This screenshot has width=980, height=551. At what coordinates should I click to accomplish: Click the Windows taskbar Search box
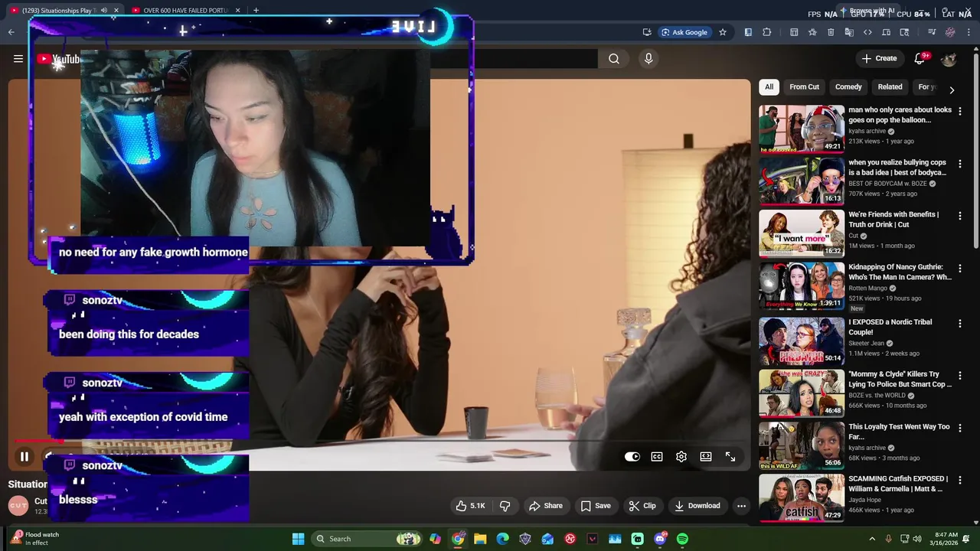pyautogui.click(x=368, y=539)
